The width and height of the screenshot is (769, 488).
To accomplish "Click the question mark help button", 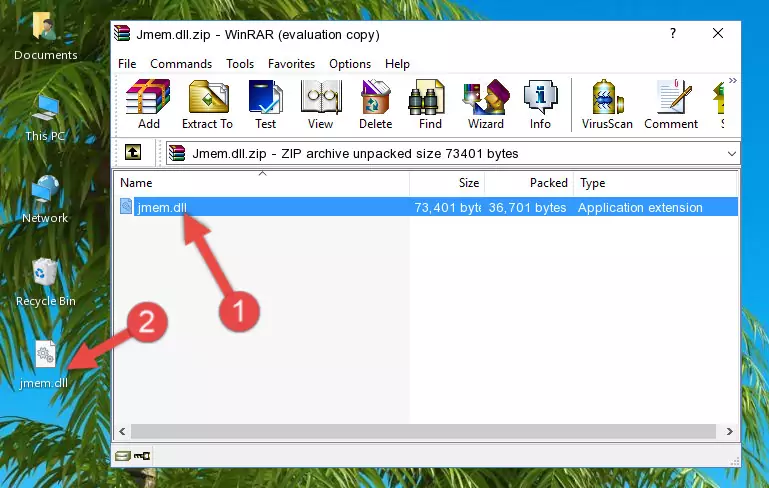I will pos(673,33).
